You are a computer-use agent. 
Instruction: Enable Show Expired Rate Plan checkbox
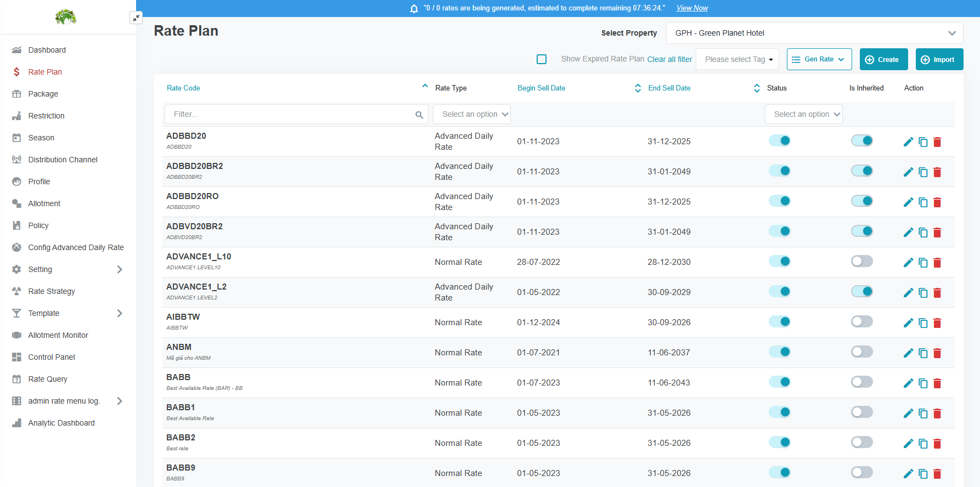[542, 59]
